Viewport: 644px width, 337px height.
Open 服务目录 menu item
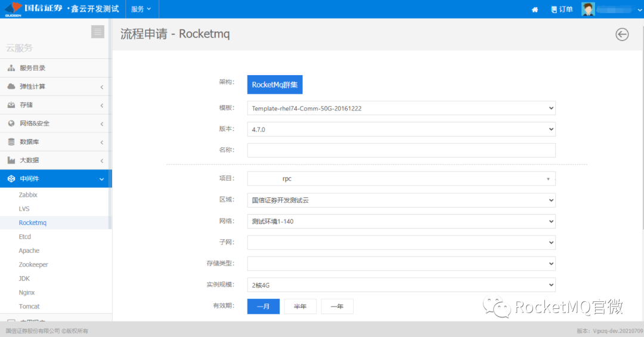click(x=56, y=68)
